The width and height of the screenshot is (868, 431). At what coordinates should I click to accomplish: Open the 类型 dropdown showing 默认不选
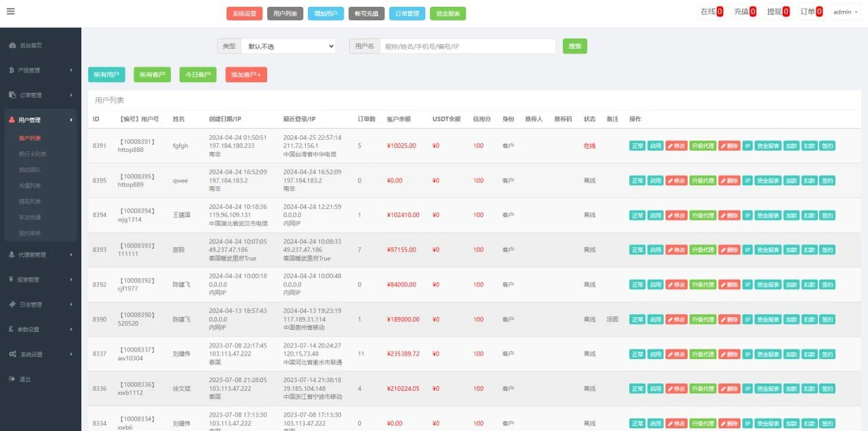(288, 46)
